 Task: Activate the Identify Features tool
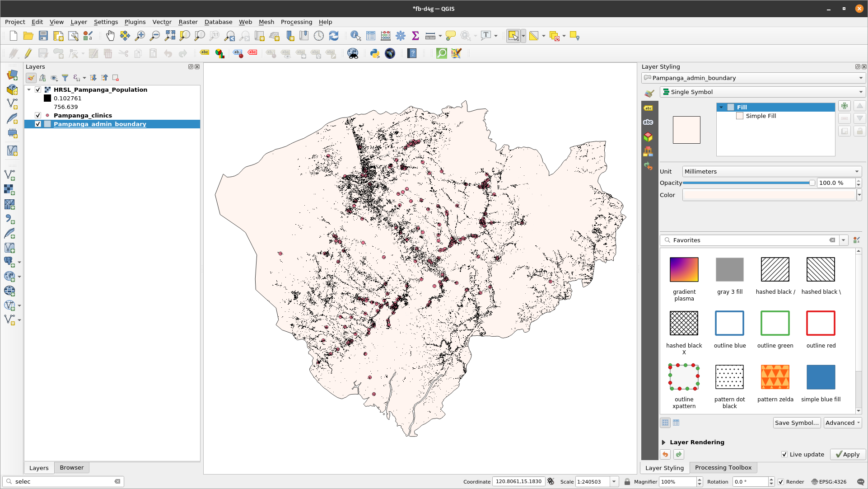point(355,36)
